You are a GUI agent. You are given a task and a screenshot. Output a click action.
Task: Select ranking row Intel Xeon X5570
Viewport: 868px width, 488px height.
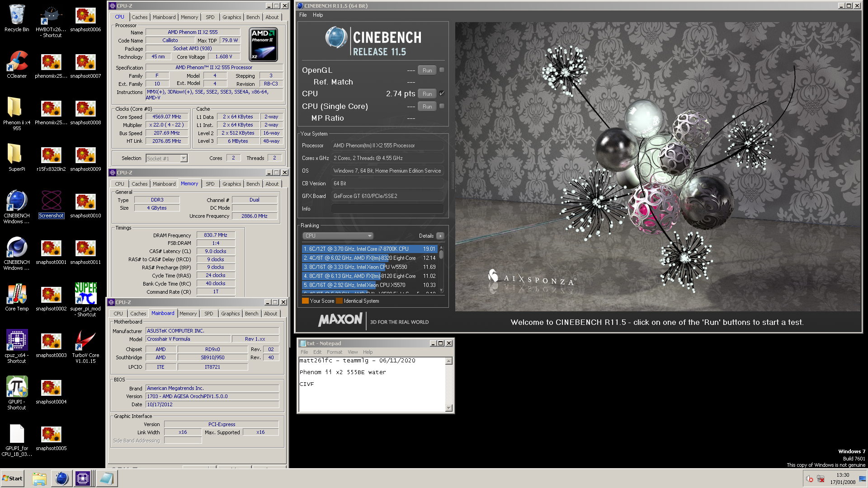369,285
